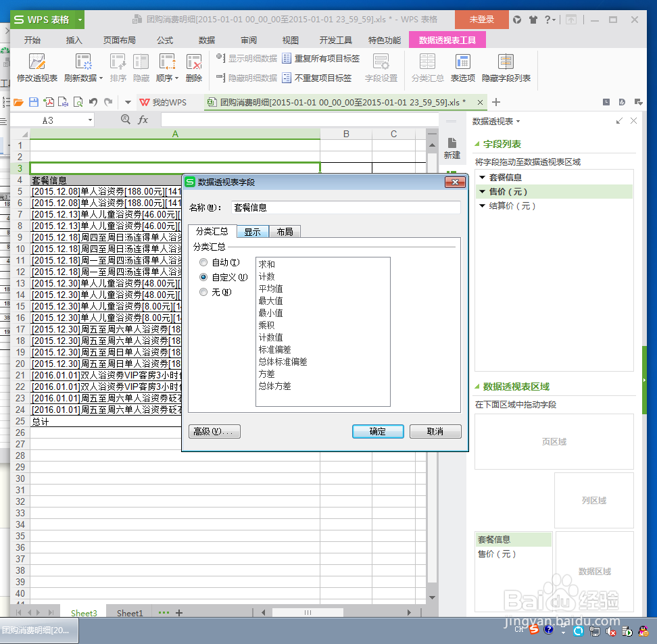Open the 数据 ribbon tab
Screen dimensions: 657x644
tap(207, 41)
